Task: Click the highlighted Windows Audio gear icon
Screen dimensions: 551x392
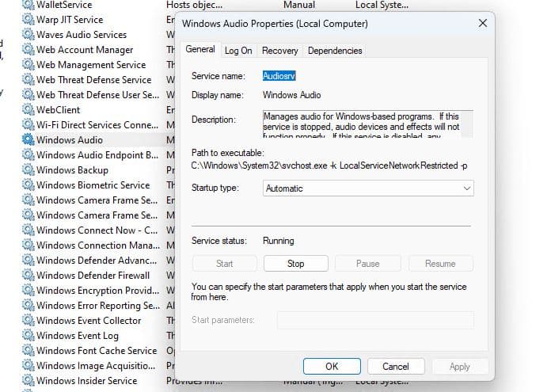Action: tap(28, 139)
